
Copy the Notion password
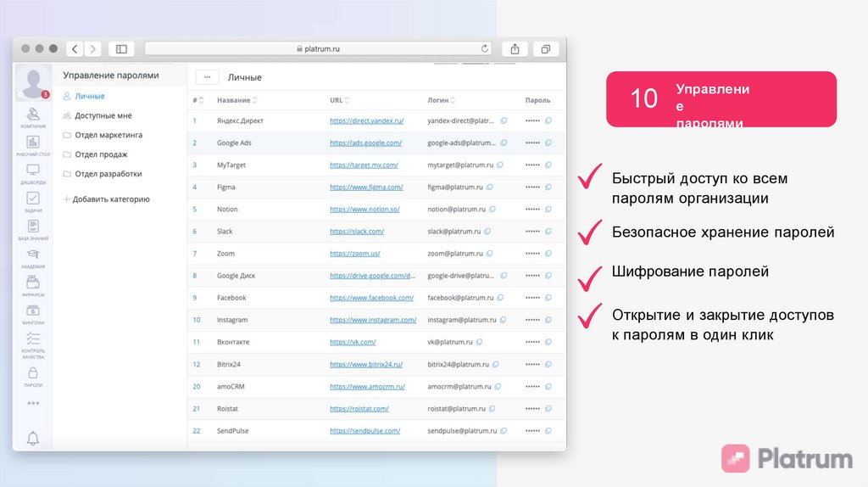click(548, 210)
